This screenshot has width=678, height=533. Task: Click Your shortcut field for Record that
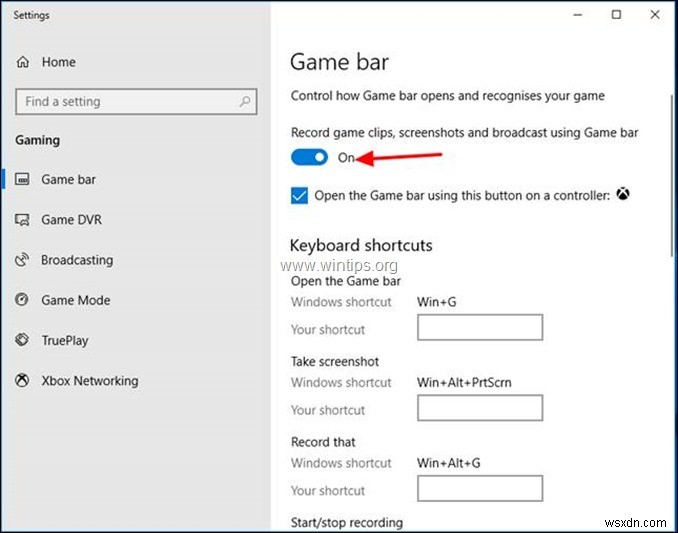(x=480, y=488)
